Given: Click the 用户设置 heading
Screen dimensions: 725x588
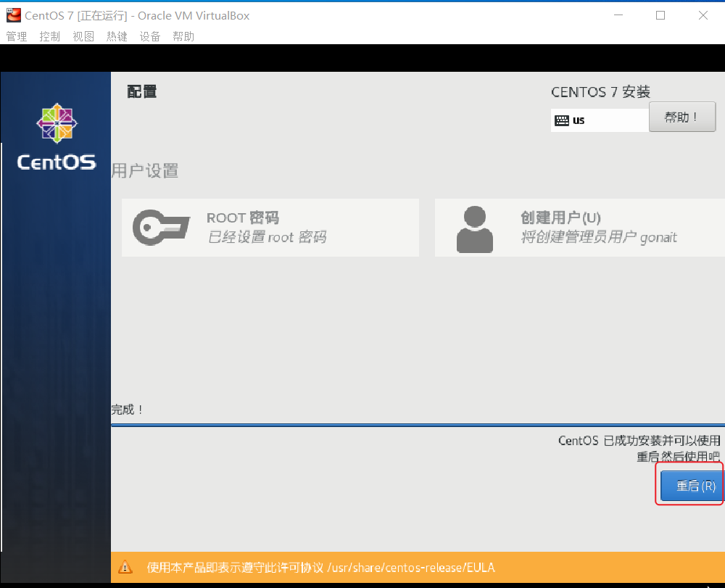Looking at the screenshot, I should pos(145,170).
